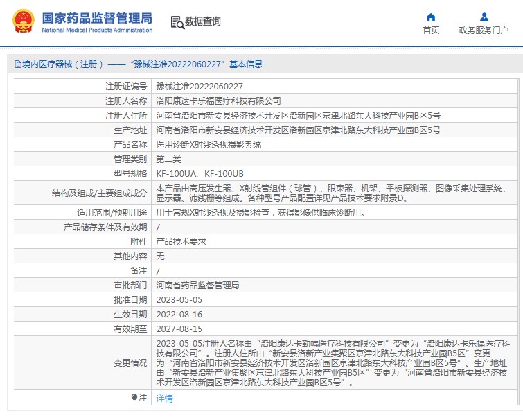This screenshot has height=420, width=523.
Task: Click the 注册证编号 label
Action: click(x=126, y=87)
